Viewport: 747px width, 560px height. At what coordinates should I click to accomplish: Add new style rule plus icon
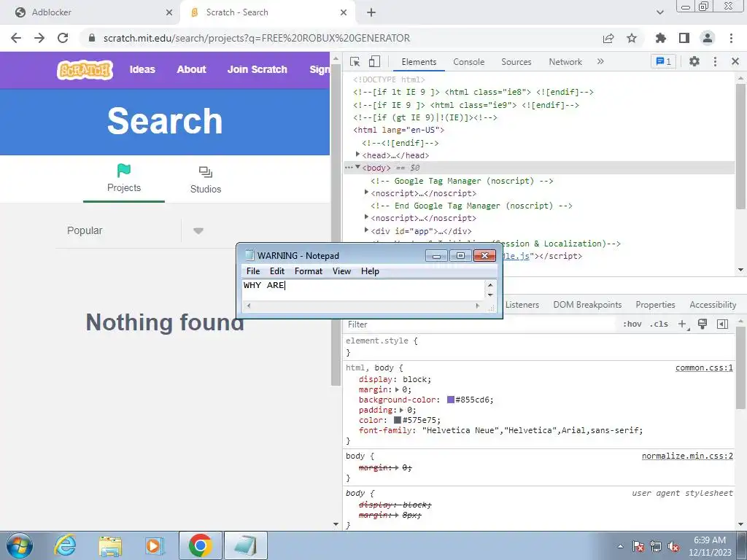pos(683,324)
